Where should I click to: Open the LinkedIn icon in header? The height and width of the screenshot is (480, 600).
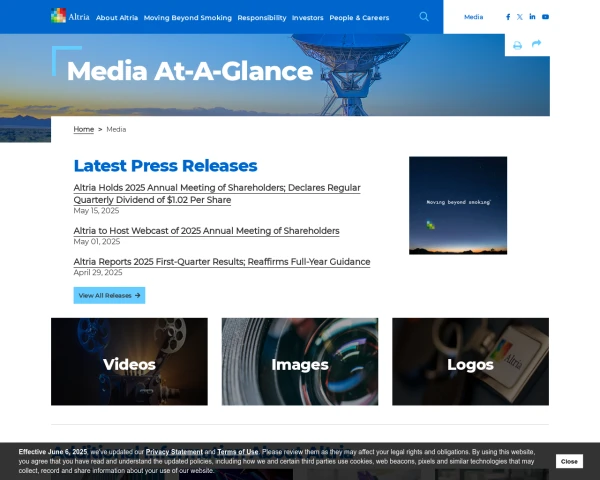point(532,16)
